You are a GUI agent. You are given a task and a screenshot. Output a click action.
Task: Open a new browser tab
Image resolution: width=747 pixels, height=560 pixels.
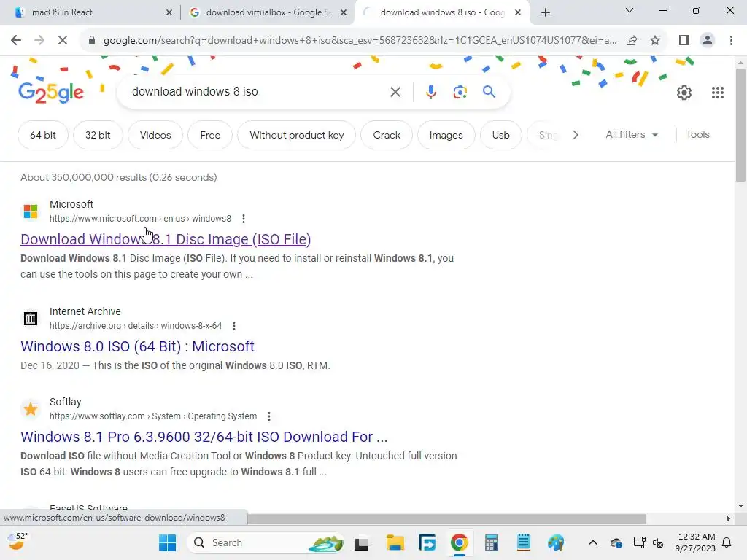click(x=546, y=12)
